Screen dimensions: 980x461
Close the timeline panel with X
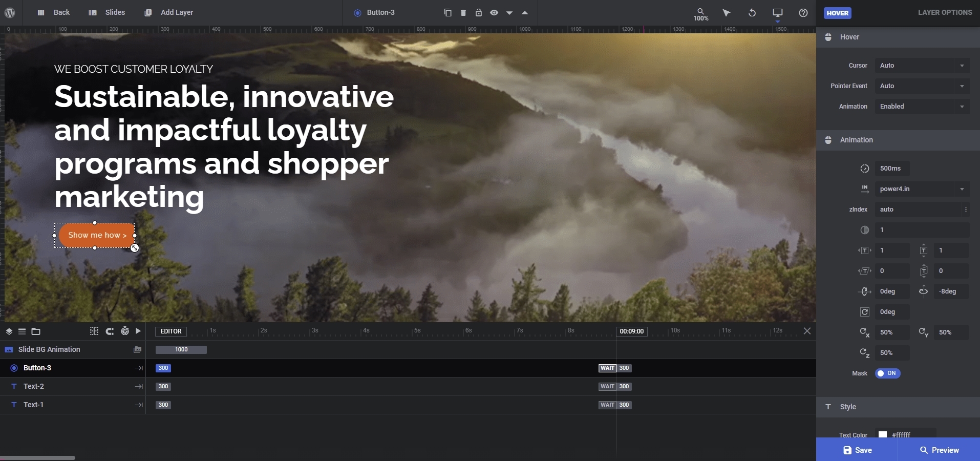click(x=807, y=331)
